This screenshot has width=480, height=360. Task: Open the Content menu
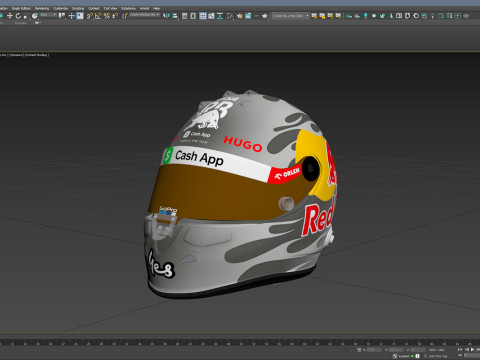[x=94, y=8]
